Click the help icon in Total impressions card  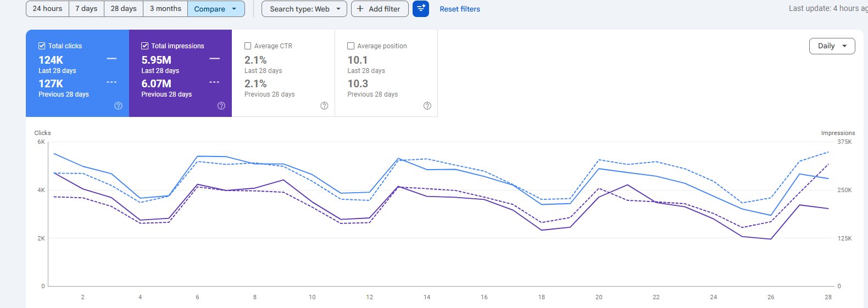221,106
